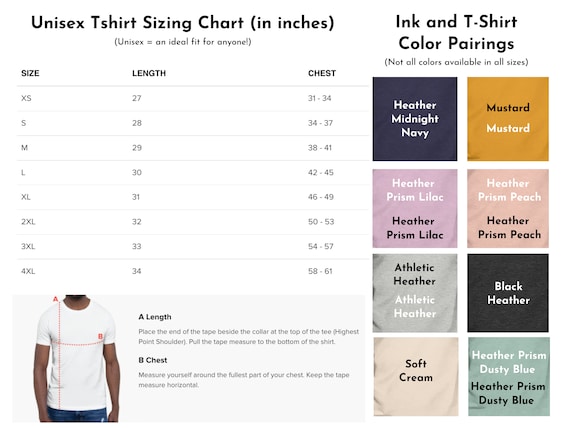Click the Unisex Tshirt Sizing Chart title
The width and height of the screenshot is (570, 428).
[182, 23]
